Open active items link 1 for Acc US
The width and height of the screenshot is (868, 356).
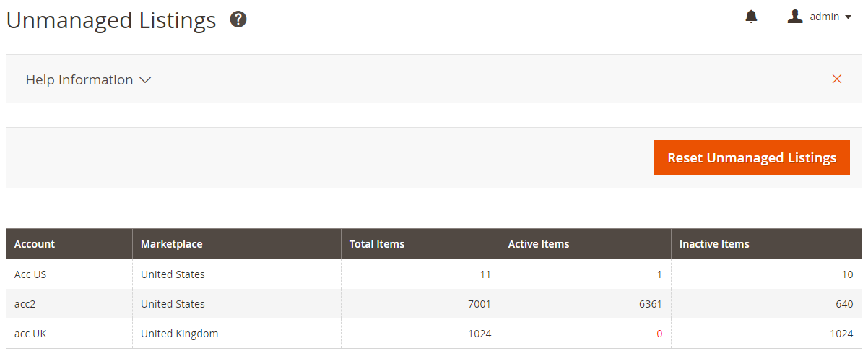[659, 274]
